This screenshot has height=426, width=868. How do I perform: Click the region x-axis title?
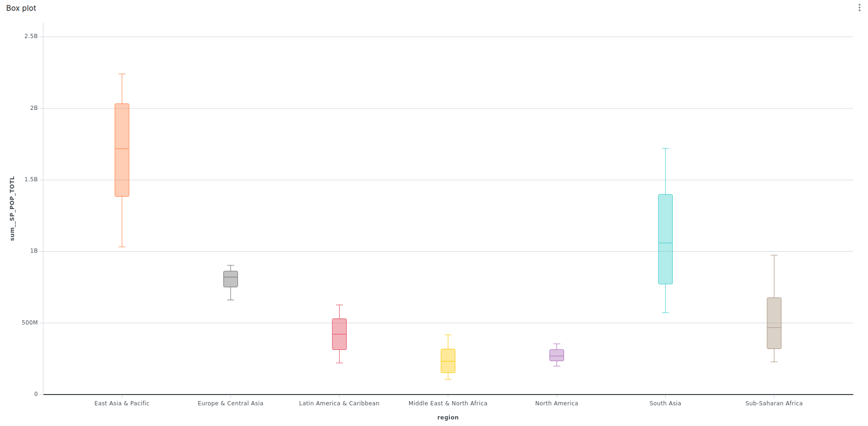(x=448, y=418)
